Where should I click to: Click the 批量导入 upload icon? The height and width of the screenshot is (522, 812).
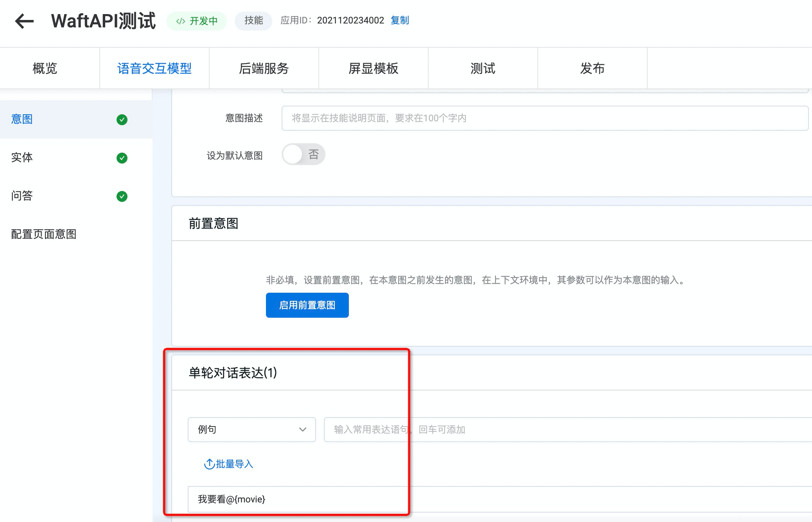pyautogui.click(x=209, y=464)
